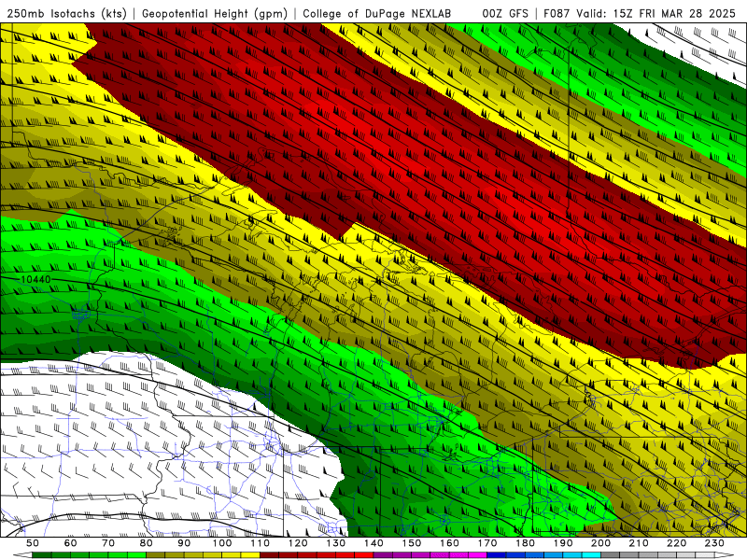
Task: Click the '80' value on the color scale
Action: (147, 543)
